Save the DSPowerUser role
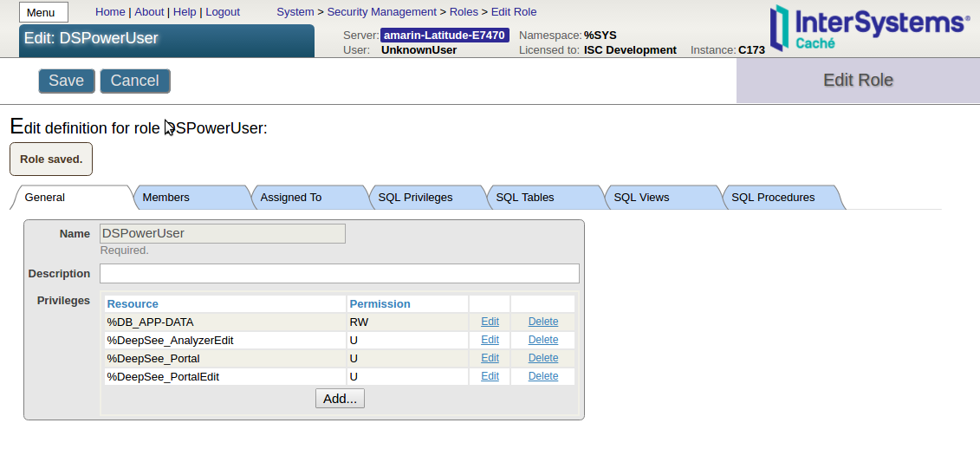The height and width of the screenshot is (449, 980). tap(66, 81)
